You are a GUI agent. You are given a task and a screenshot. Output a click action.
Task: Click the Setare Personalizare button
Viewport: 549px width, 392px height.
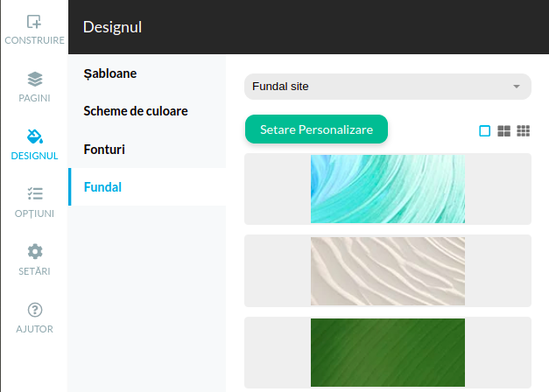316,129
